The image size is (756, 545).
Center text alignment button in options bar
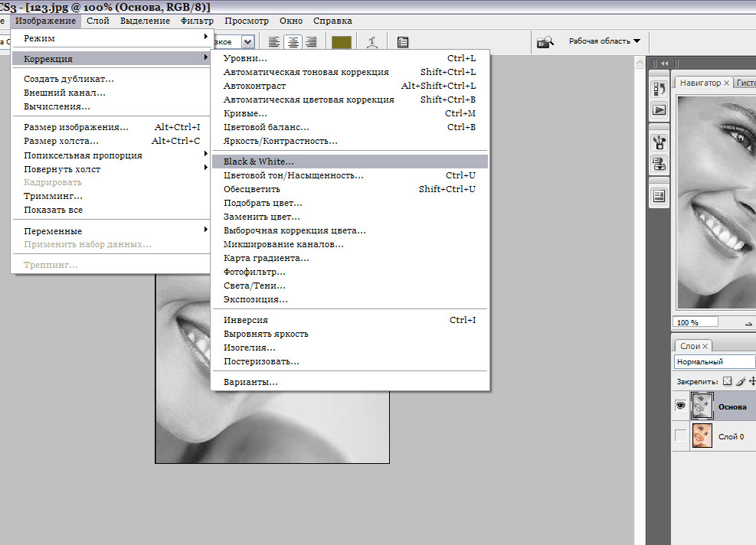point(293,42)
